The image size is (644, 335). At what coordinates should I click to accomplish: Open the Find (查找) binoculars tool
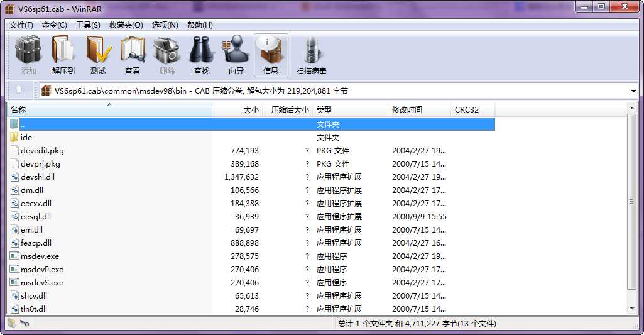201,55
